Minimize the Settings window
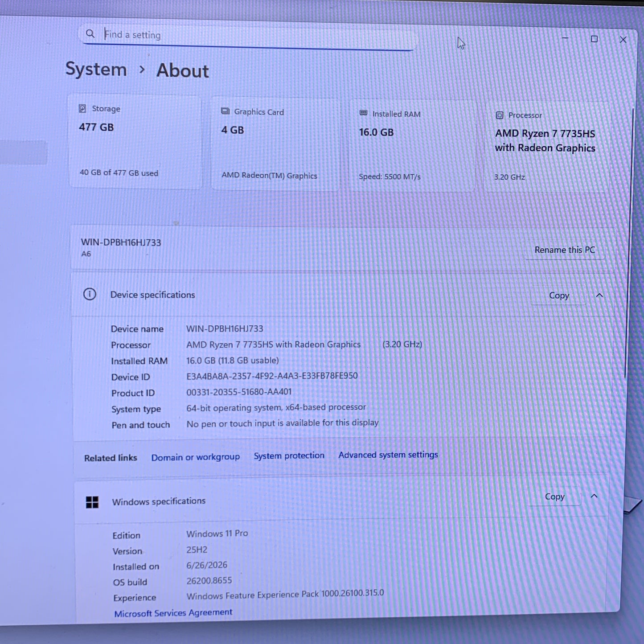The image size is (644, 644). (566, 38)
